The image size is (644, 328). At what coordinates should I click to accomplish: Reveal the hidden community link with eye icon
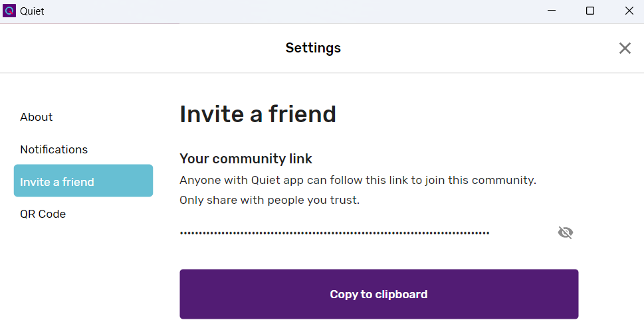(565, 232)
